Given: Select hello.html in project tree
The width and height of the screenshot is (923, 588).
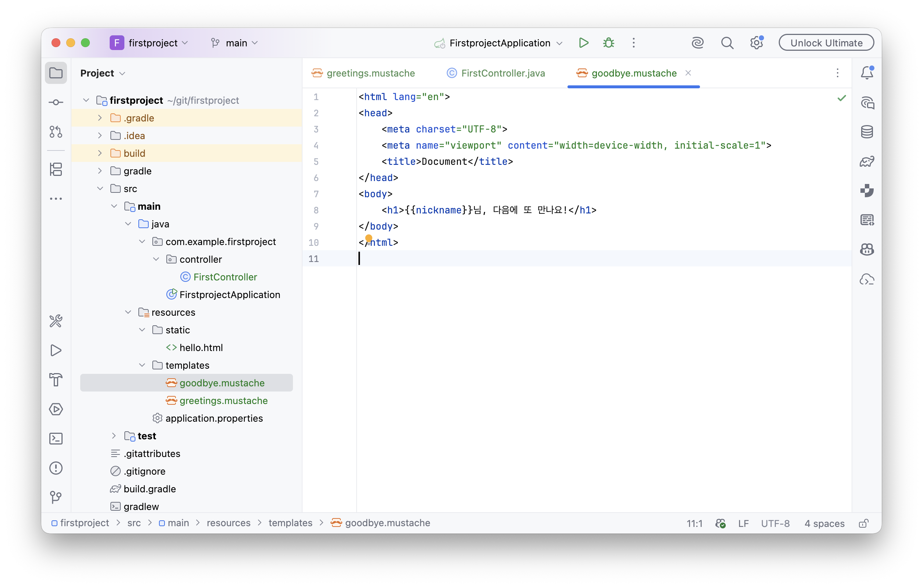Looking at the screenshot, I should click(x=201, y=348).
